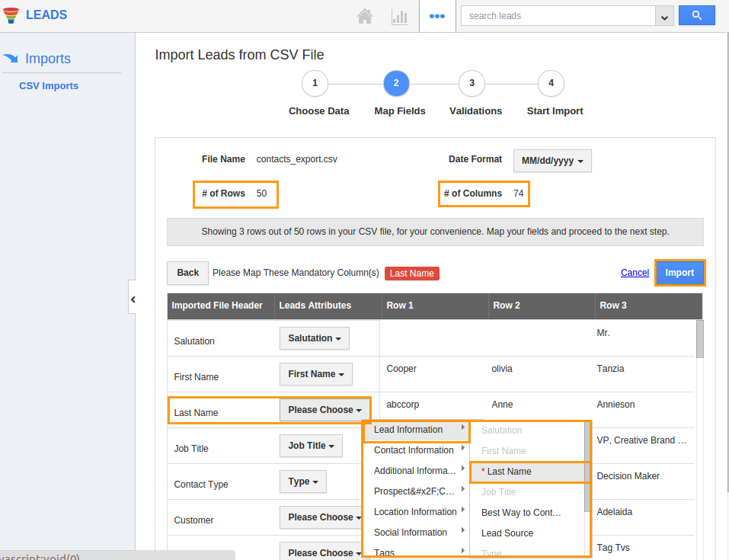Go to the home icon
729x560 pixels.
[365, 16]
